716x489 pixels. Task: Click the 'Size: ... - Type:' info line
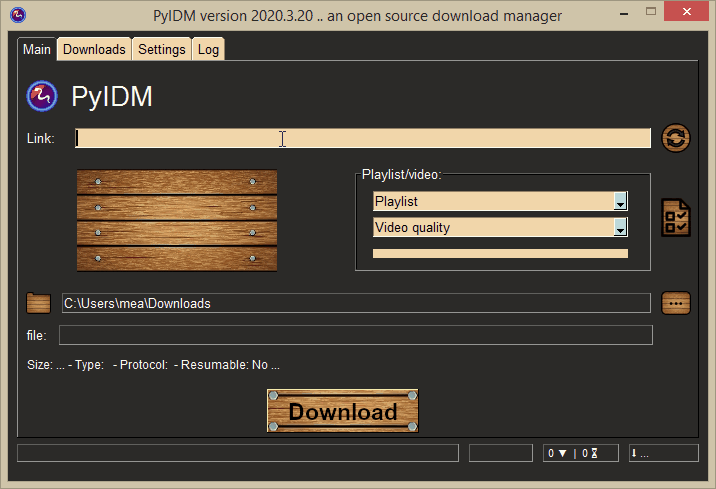tap(153, 365)
